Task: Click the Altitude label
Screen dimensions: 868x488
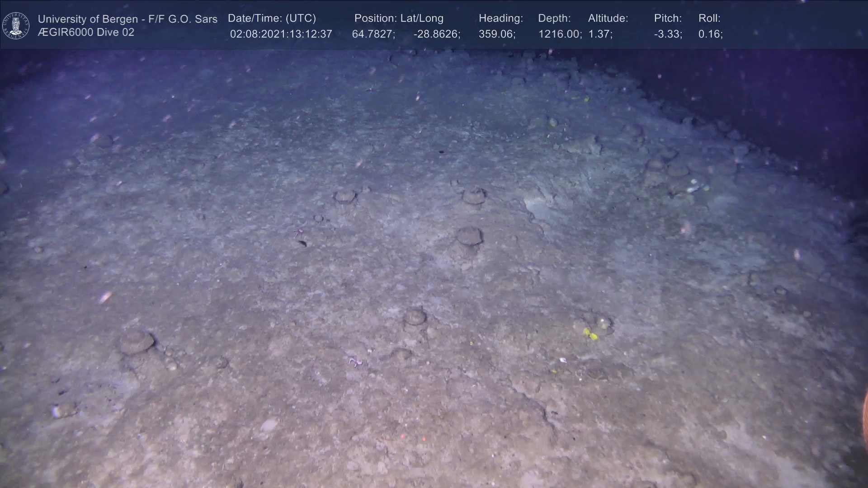Action: point(608,19)
